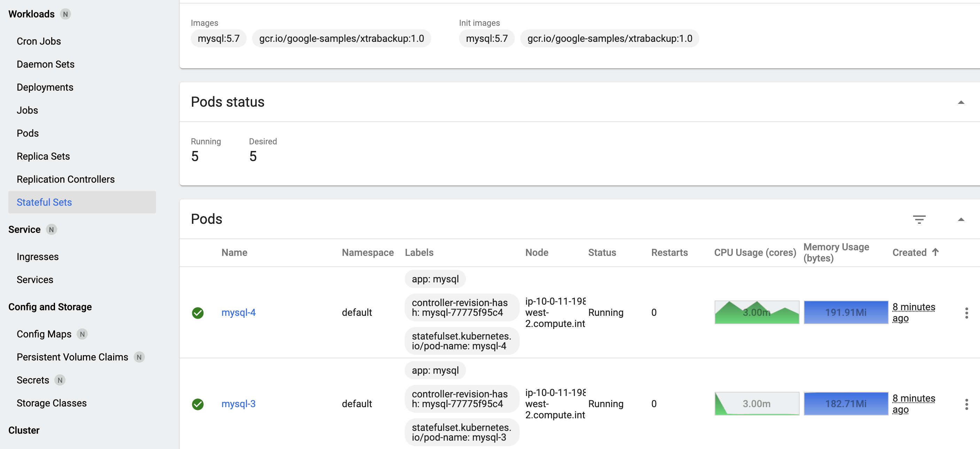Select the mysql:5.7 image chip under Images
This screenshot has height=449, width=980.
(218, 38)
